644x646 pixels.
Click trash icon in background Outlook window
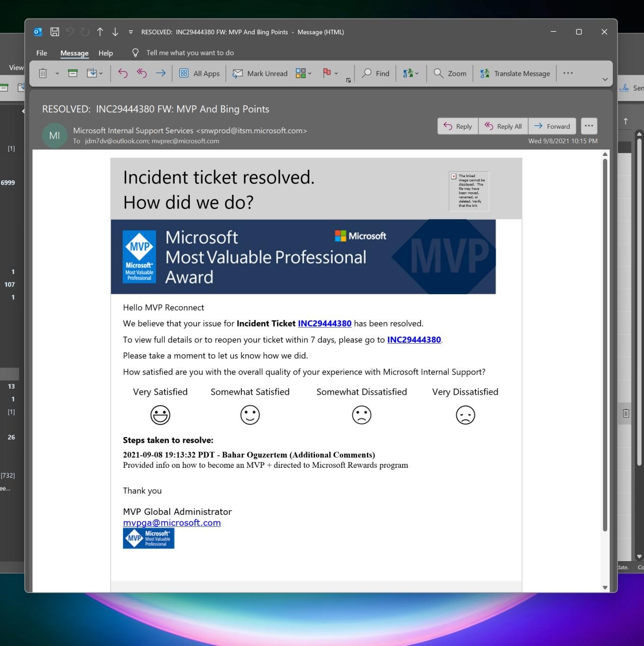click(x=626, y=413)
